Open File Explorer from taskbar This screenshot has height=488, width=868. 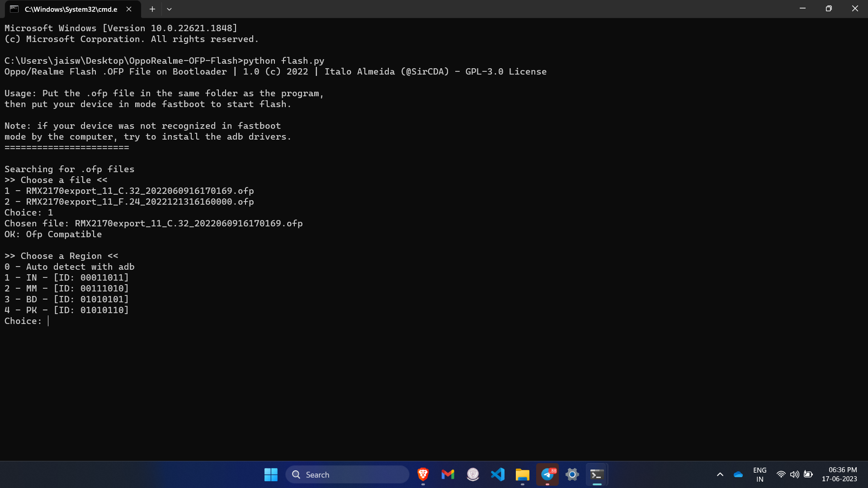point(522,474)
